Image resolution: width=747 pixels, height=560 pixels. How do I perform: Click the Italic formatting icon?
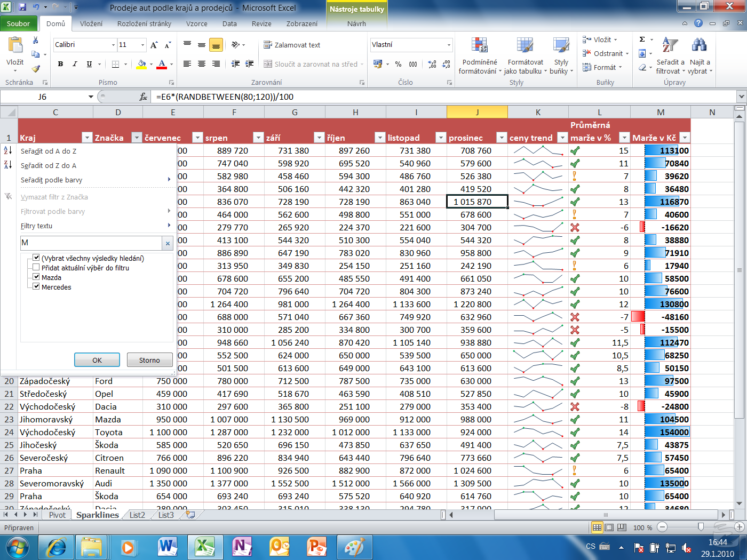click(x=75, y=64)
